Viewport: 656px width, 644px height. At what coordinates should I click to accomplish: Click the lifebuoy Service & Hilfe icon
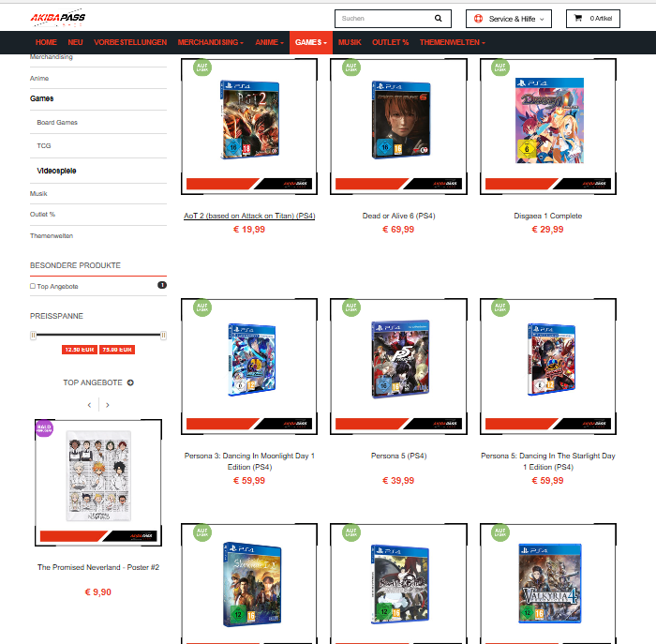478,19
